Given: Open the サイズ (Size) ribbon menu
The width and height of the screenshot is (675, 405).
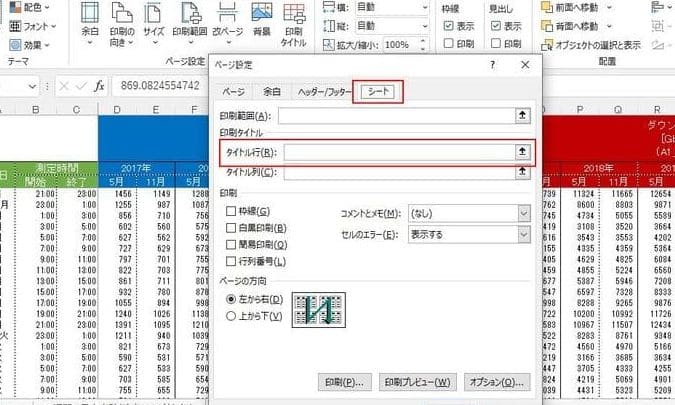Looking at the screenshot, I should click(x=154, y=24).
